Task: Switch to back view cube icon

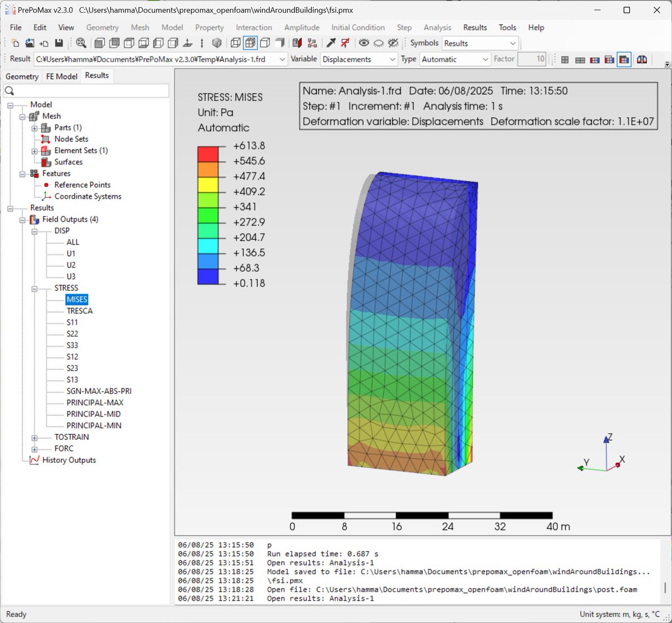Action: point(114,43)
